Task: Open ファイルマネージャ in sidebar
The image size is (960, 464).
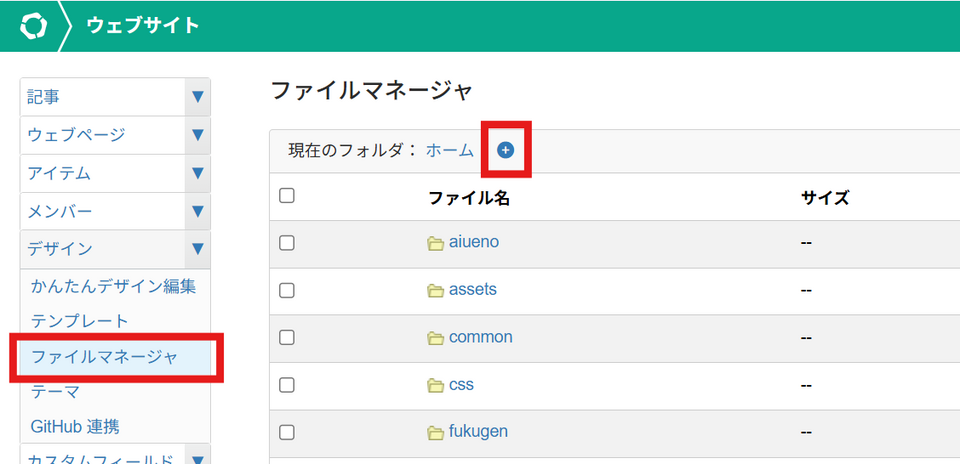Action: pos(104,356)
